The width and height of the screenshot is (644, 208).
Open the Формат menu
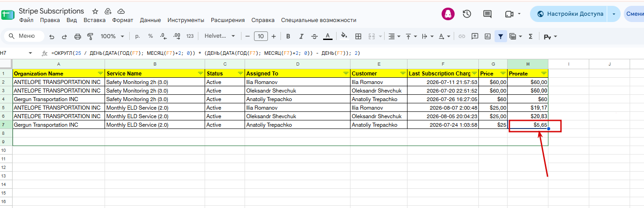click(x=123, y=20)
